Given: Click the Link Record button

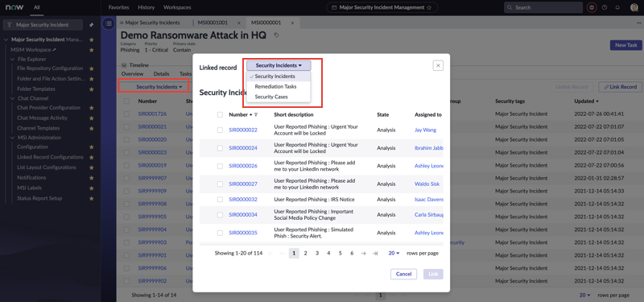Looking at the screenshot, I should click(621, 87).
